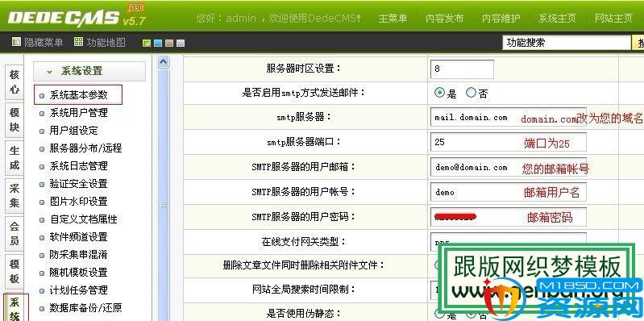
Task: Open 计划任务管理 menu item
Action: [78, 290]
